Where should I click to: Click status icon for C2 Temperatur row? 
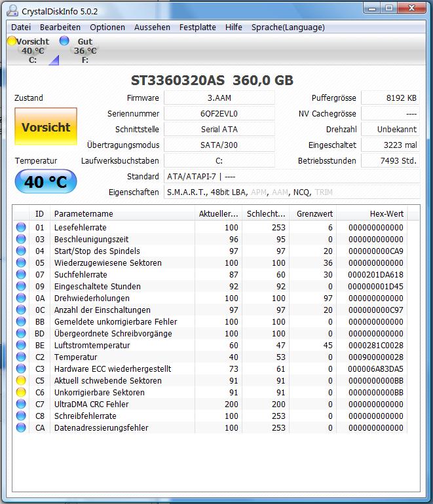tap(21, 357)
